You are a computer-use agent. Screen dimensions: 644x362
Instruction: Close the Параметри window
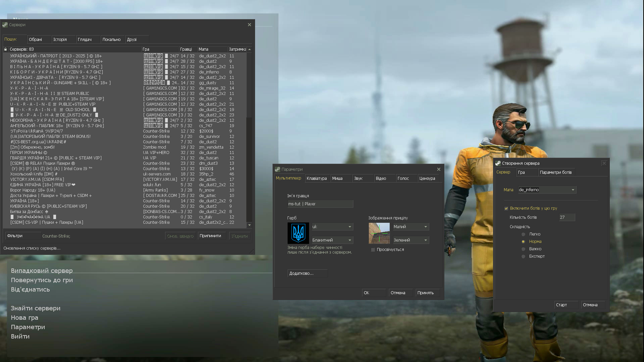point(439,169)
